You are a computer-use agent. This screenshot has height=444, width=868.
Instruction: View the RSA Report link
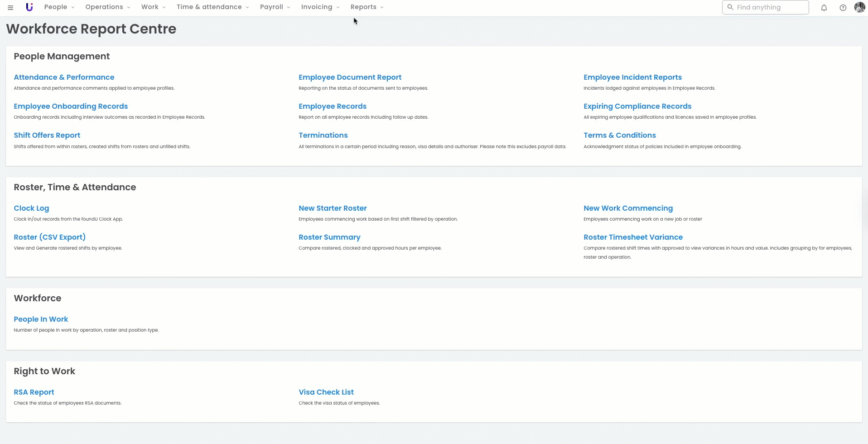tap(34, 392)
